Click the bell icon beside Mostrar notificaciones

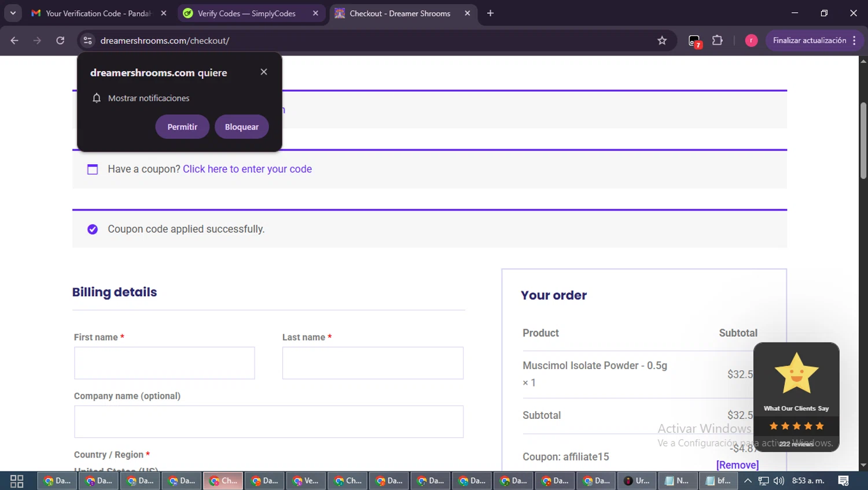click(97, 98)
